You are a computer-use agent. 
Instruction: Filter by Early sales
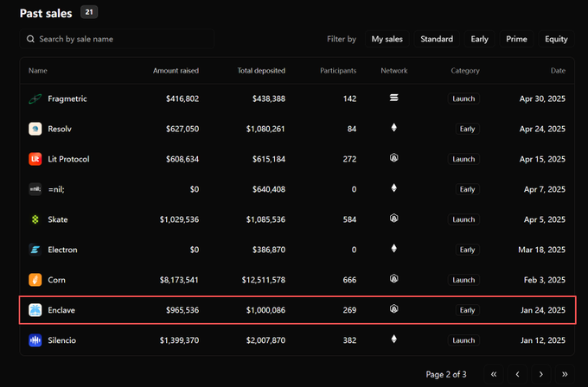pos(480,39)
